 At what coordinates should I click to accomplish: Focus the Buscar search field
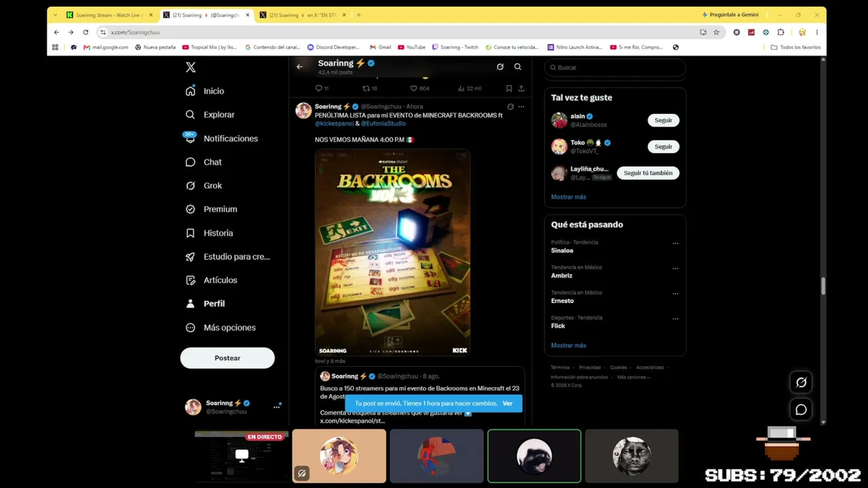[616, 68]
